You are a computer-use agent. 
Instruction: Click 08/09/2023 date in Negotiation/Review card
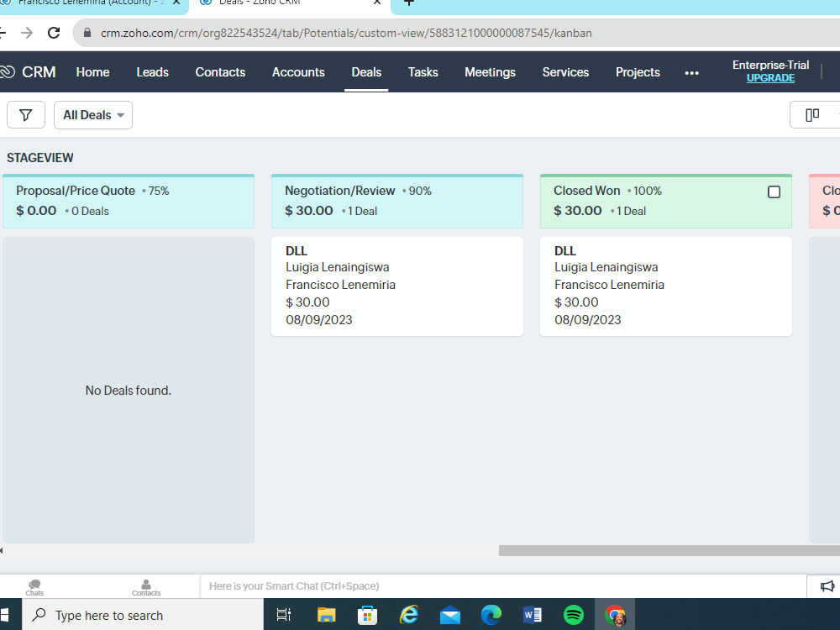pyautogui.click(x=318, y=320)
